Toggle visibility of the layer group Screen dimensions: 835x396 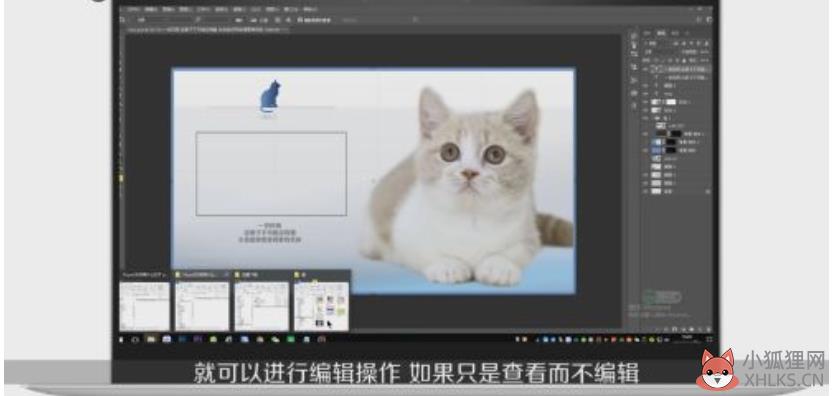[x=646, y=118]
